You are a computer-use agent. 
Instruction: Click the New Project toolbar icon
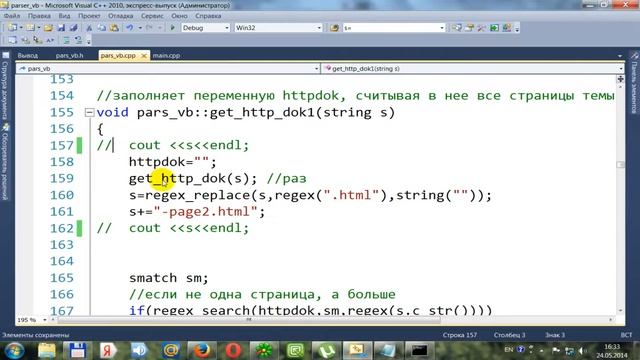coord(12,28)
